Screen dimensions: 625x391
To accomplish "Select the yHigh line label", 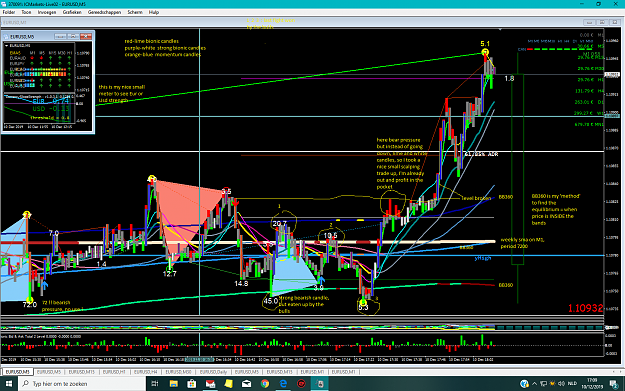I will [x=483, y=258].
